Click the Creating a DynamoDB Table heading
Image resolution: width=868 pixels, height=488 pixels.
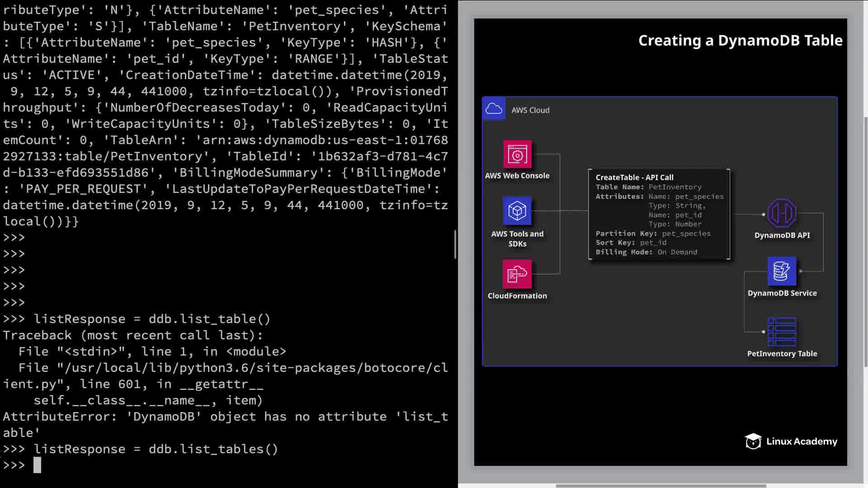click(740, 41)
